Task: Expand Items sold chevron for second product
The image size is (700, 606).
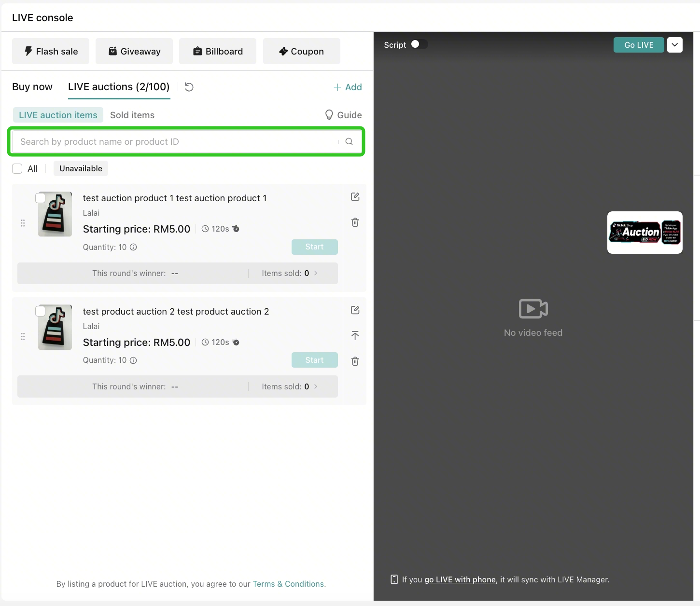Action: [316, 386]
